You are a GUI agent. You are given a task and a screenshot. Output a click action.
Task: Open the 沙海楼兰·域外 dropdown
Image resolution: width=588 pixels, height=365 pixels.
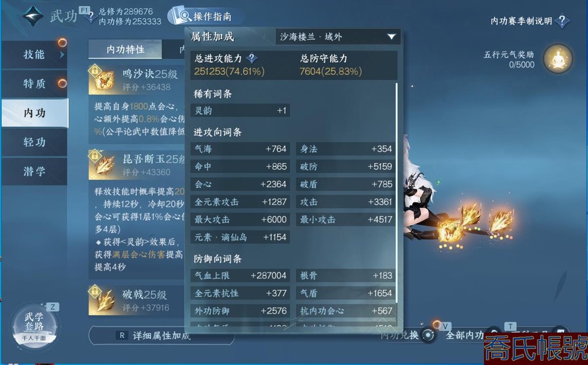click(x=338, y=36)
